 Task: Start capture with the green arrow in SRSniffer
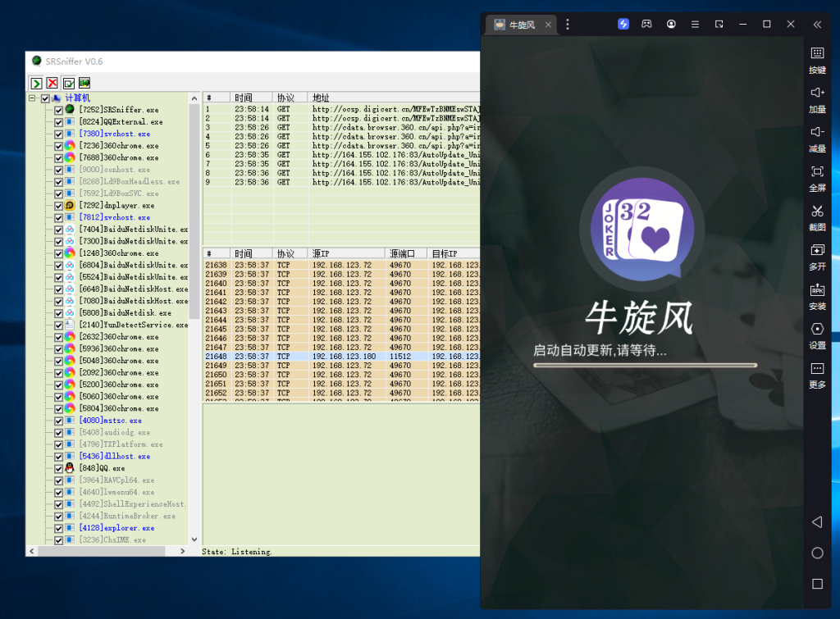click(x=34, y=83)
